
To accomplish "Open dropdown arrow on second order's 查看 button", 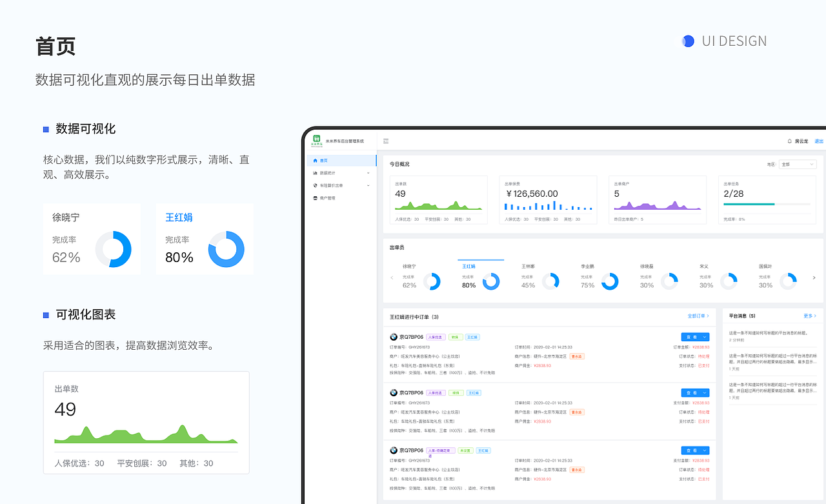I will coord(705,392).
